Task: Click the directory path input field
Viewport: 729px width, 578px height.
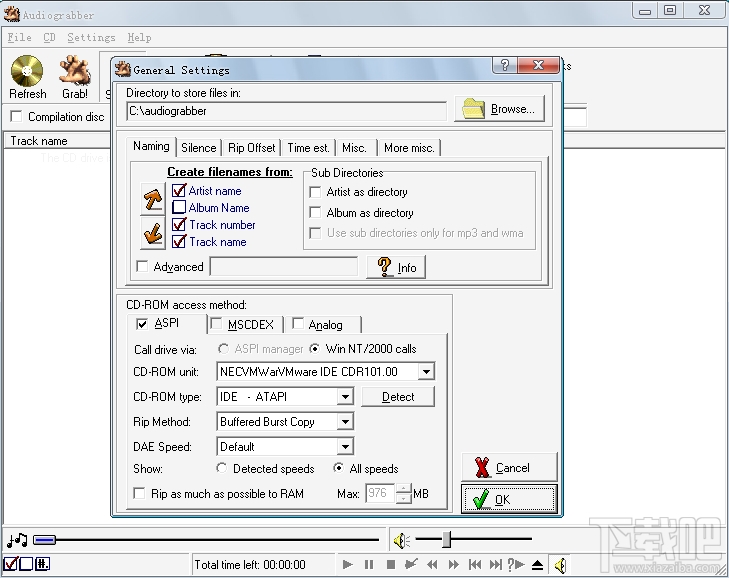Action: tap(286, 111)
